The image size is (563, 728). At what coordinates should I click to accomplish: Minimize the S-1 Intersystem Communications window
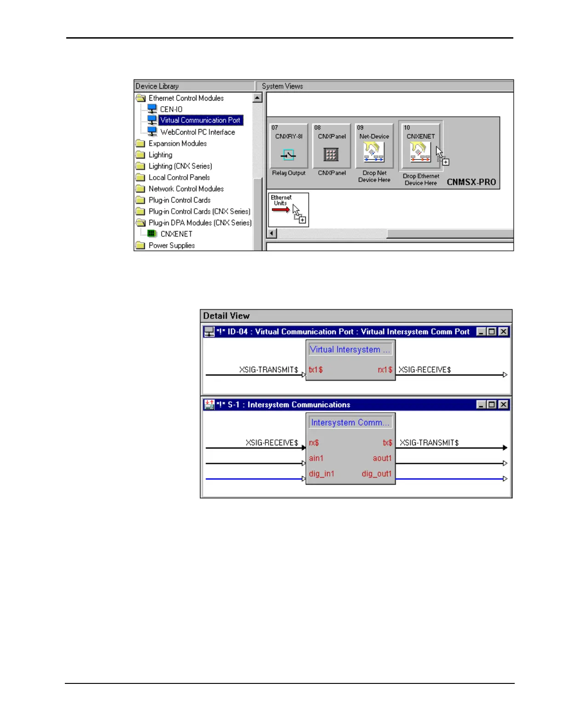coord(481,405)
